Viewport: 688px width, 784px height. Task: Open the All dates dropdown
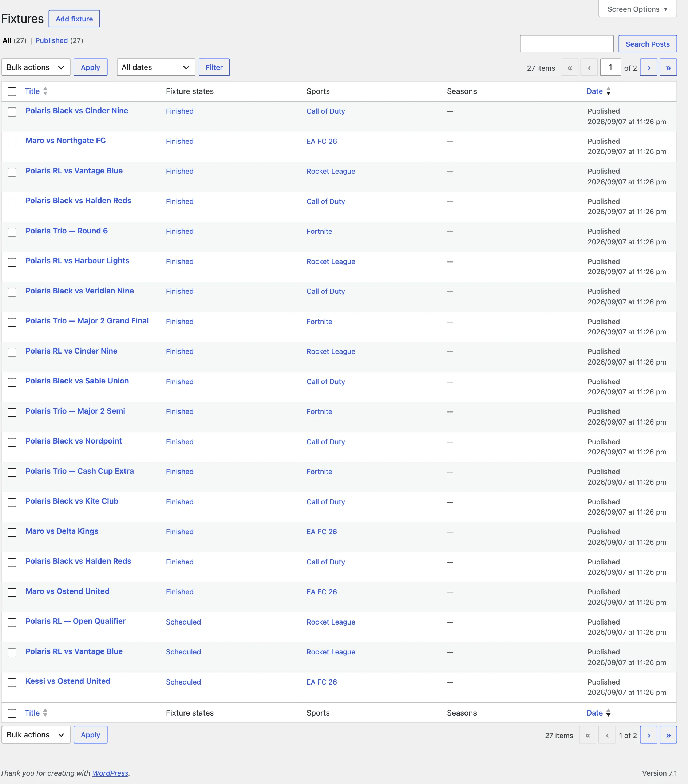(x=156, y=67)
